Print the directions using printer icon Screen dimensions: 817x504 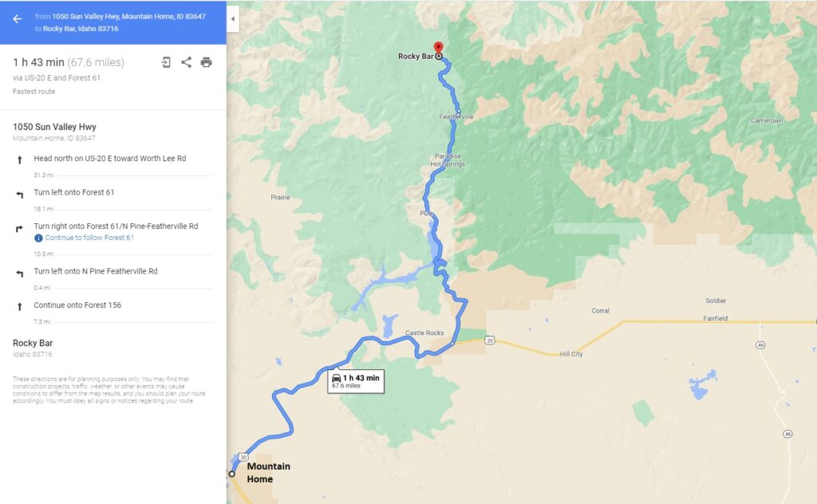[207, 62]
